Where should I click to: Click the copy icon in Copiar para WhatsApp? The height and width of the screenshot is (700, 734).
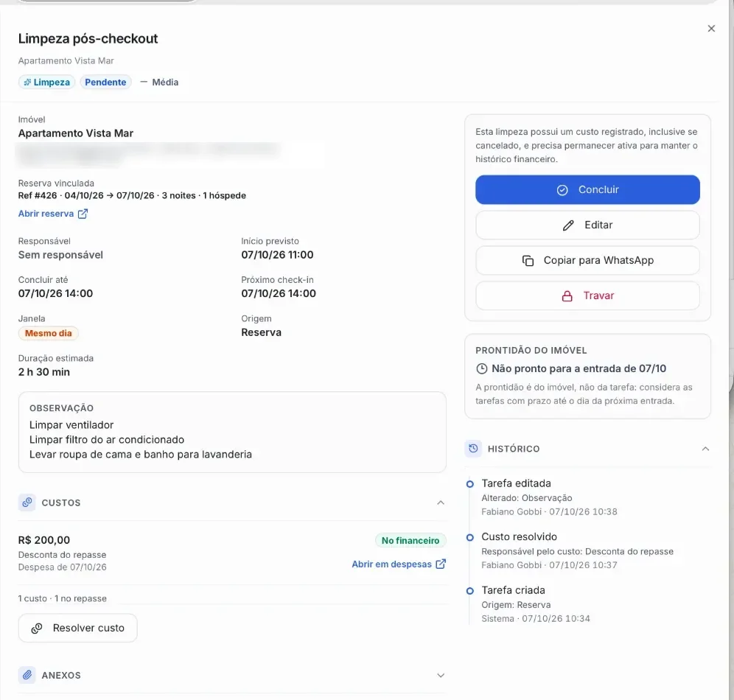[528, 261]
